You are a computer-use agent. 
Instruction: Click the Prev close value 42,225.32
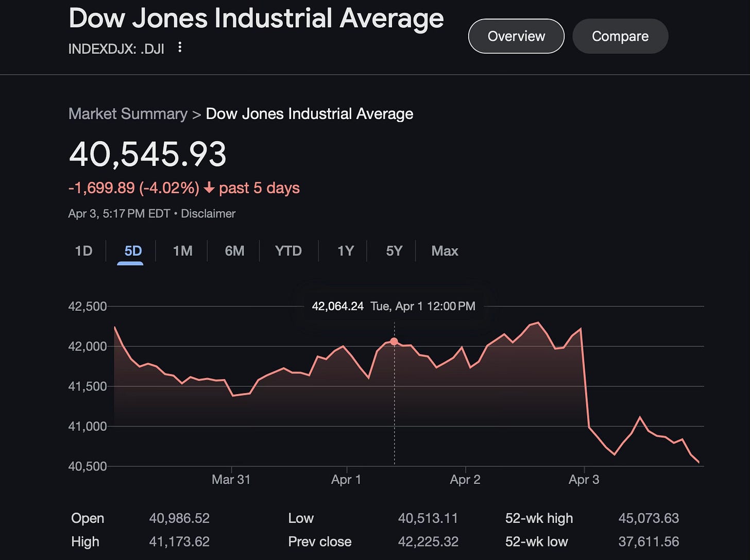428,542
